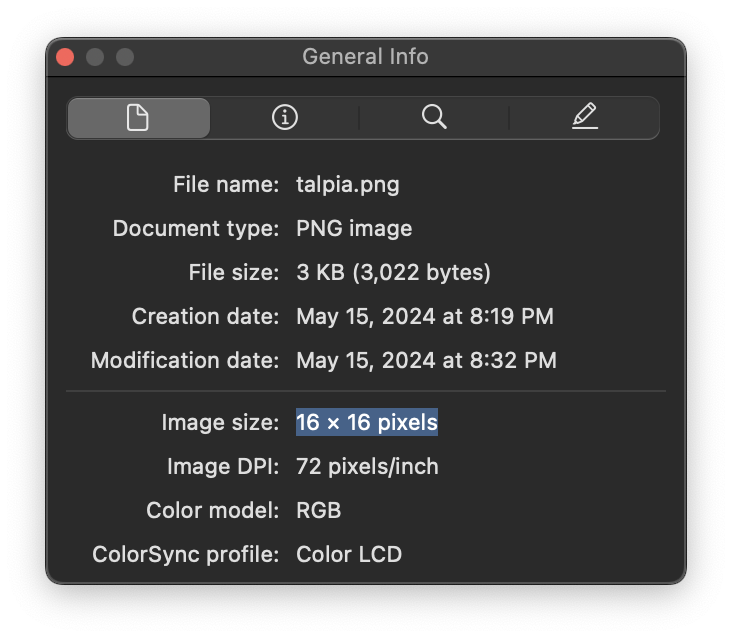The image size is (732, 638).
Task: Click the ColorSync profile label
Action: (x=186, y=554)
